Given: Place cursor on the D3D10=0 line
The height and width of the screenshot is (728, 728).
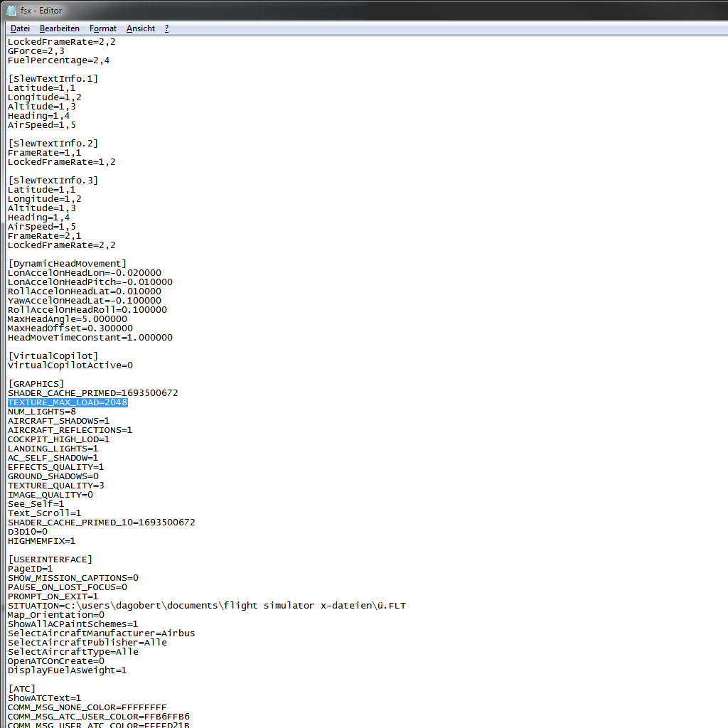Looking at the screenshot, I should pos(28,532).
